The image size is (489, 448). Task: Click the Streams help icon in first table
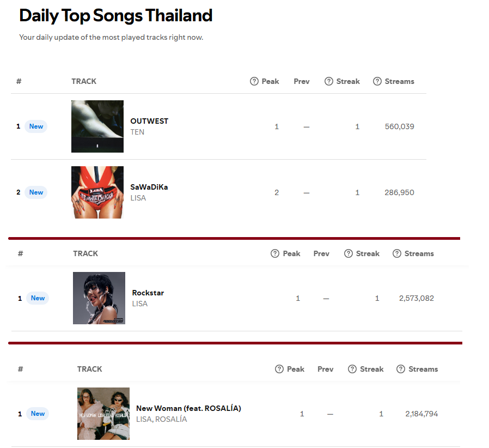pos(377,82)
